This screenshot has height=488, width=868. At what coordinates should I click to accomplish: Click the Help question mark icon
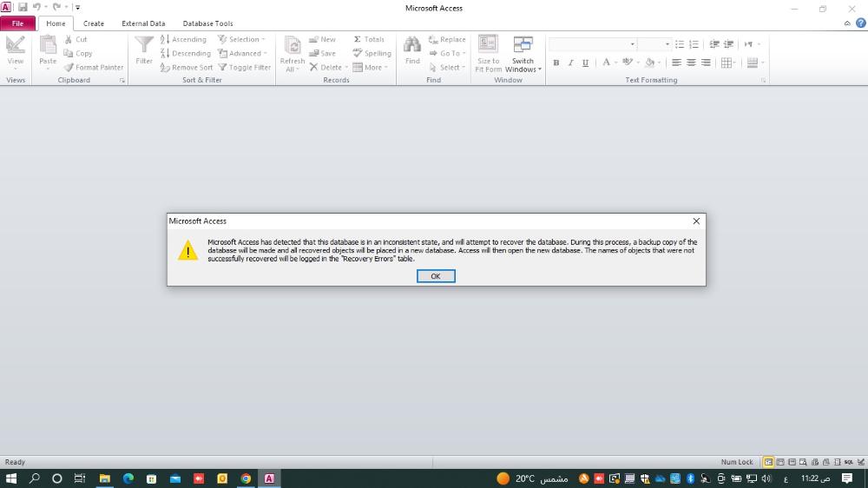(861, 23)
